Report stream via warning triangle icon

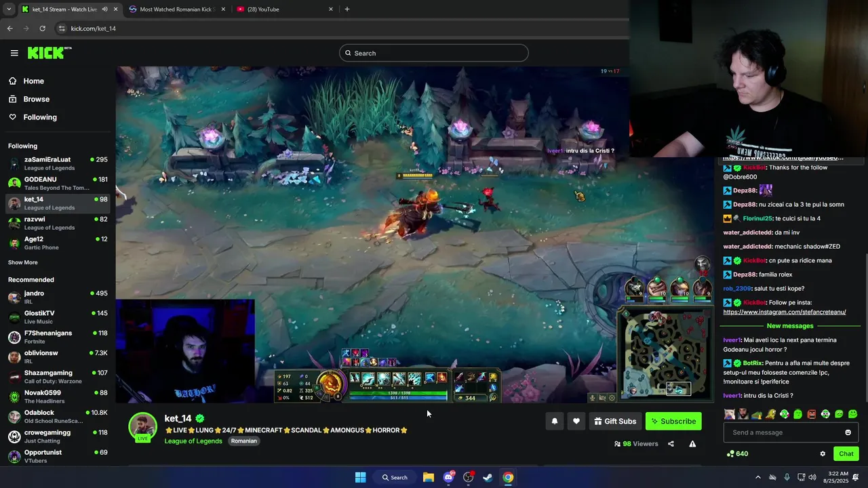[692, 444]
